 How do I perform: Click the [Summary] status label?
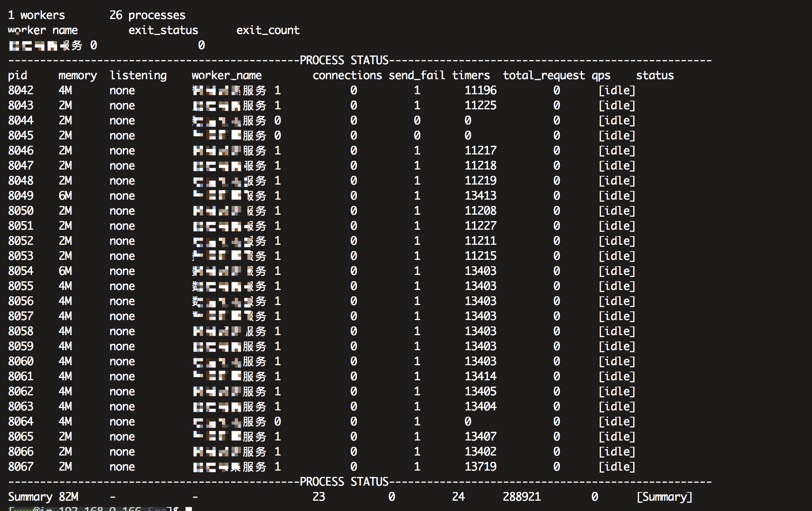coord(665,497)
